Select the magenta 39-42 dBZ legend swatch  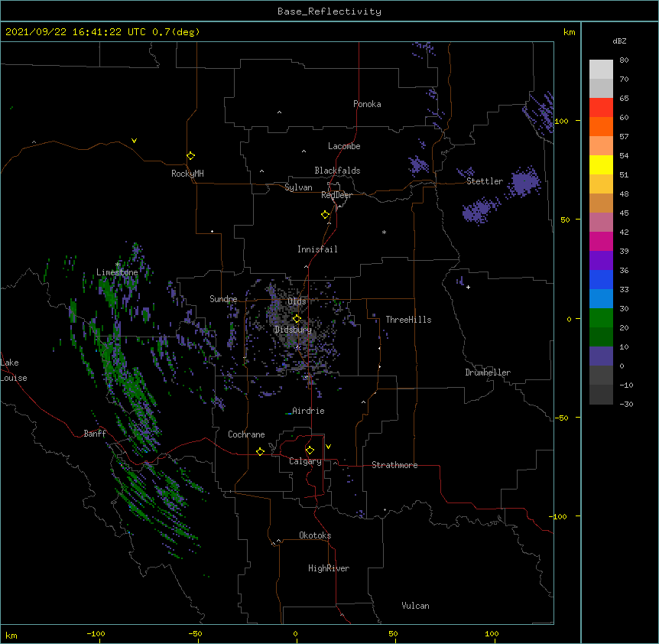tap(601, 241)
